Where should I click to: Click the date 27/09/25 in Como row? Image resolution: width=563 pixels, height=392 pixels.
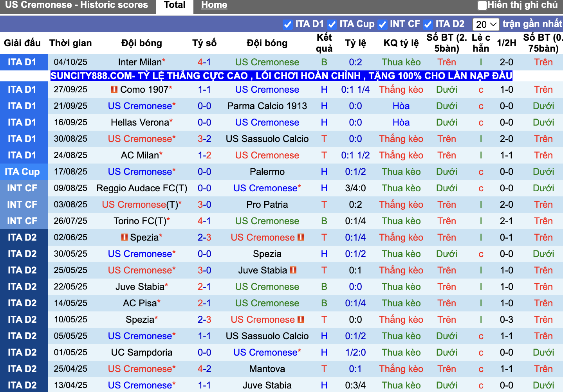70,90
